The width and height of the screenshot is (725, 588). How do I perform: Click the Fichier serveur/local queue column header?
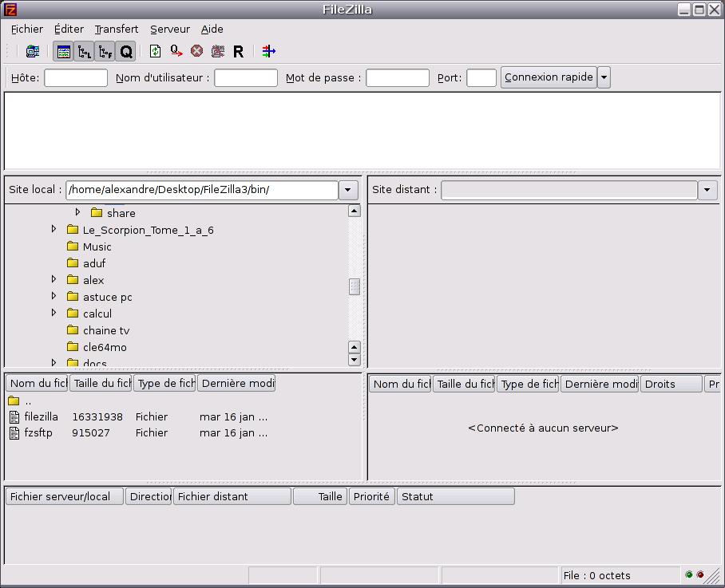[x=65, y=496]
